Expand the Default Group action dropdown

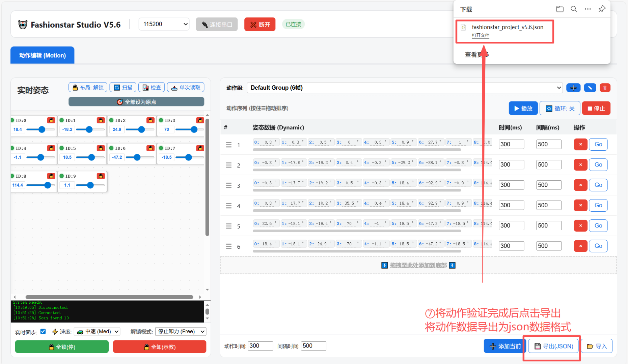coord(404,88)
